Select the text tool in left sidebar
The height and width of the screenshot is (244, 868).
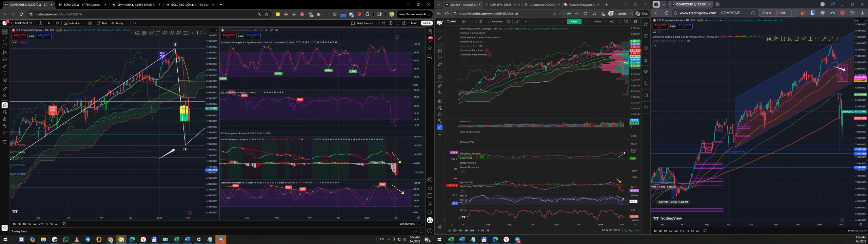[x=5, y=73]
